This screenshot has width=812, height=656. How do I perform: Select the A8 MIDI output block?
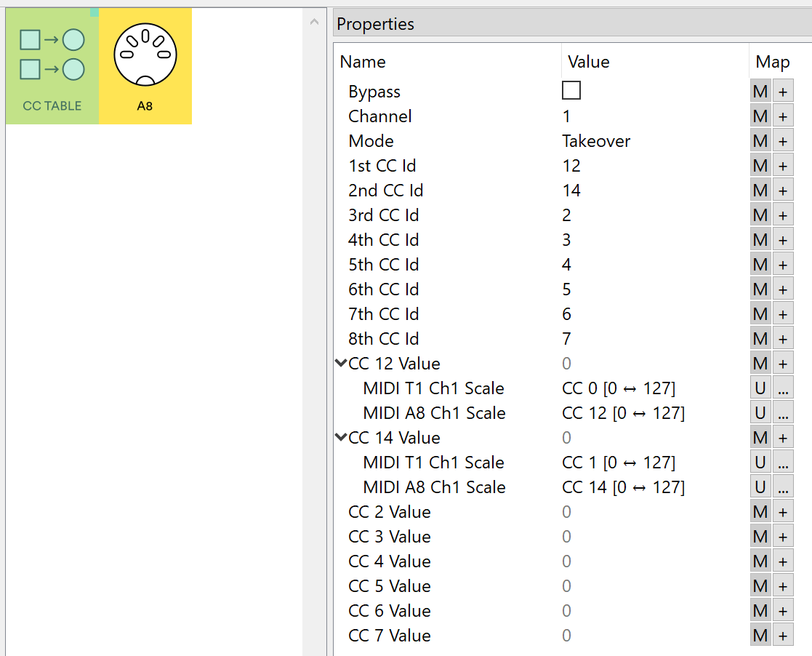coord(145,66)
